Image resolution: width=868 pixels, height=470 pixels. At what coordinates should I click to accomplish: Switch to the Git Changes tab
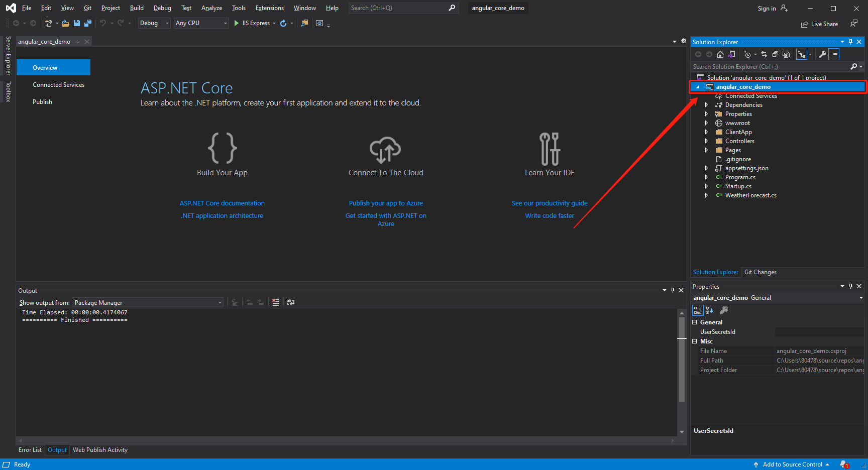point(760,272)
